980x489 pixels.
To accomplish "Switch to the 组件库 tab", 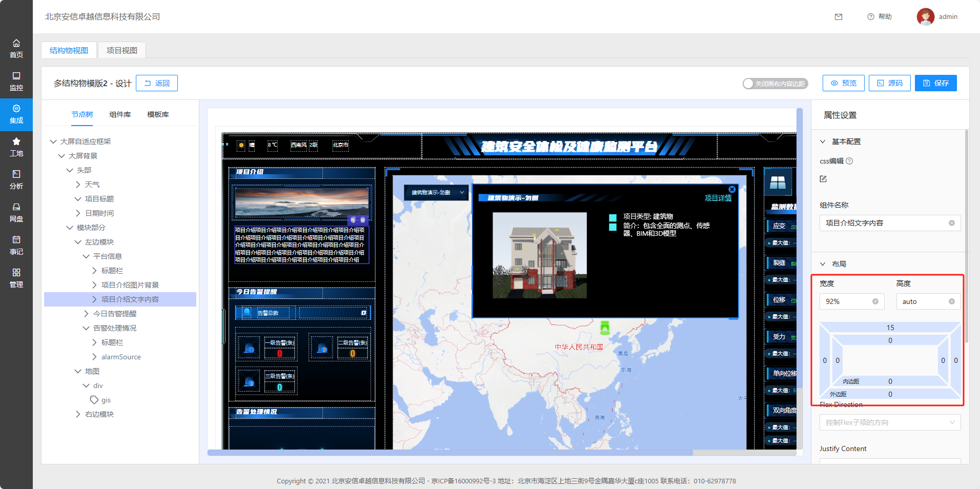I will tap(120, 114).
